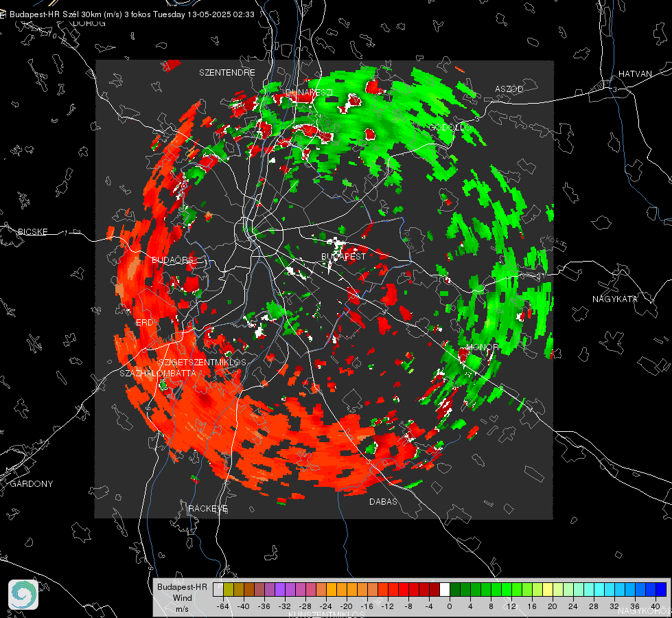Click the DABAS city label

pyautogui.click(x=383, y=501)
